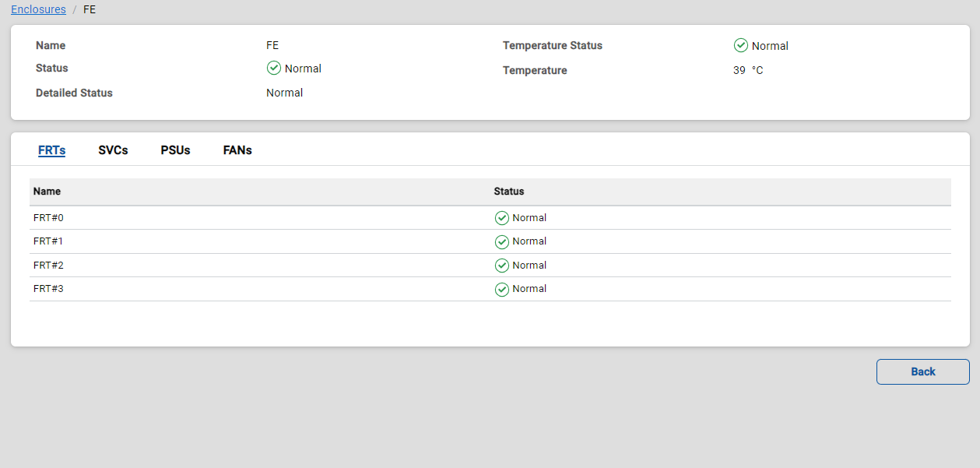Click the FRT#0 status checkmark icon
This screenshot has width=980, height=468.
pyautogui.click(x=502, y=218)
